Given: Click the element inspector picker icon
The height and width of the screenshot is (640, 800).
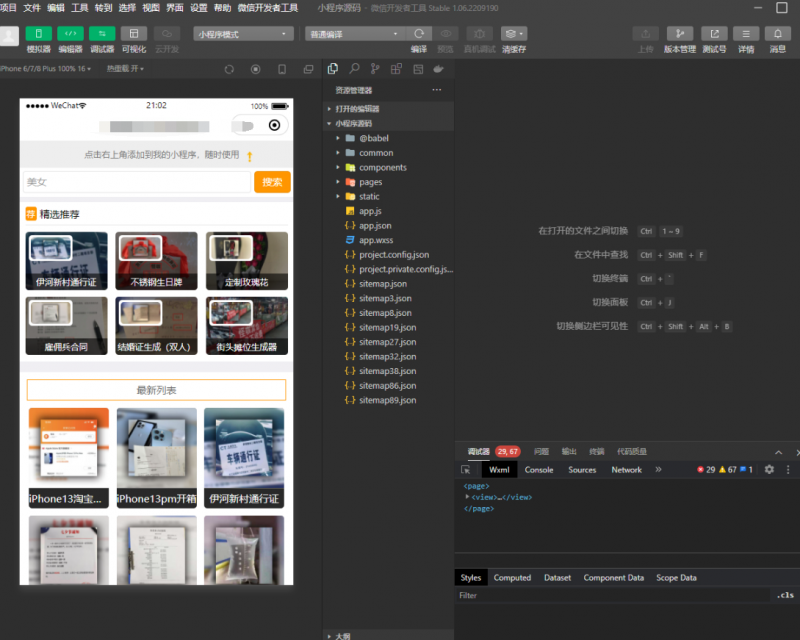Looking at the screenshot, I should click(466, 469).
